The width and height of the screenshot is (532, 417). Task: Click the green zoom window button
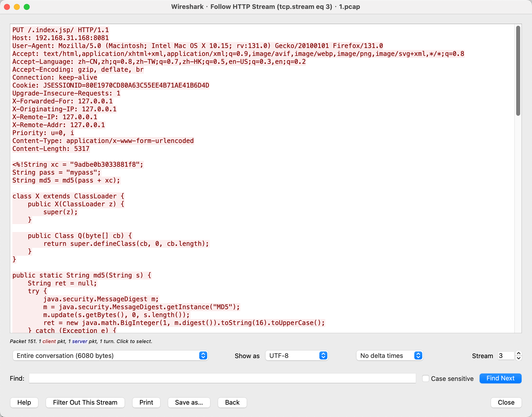pos(27,7)
